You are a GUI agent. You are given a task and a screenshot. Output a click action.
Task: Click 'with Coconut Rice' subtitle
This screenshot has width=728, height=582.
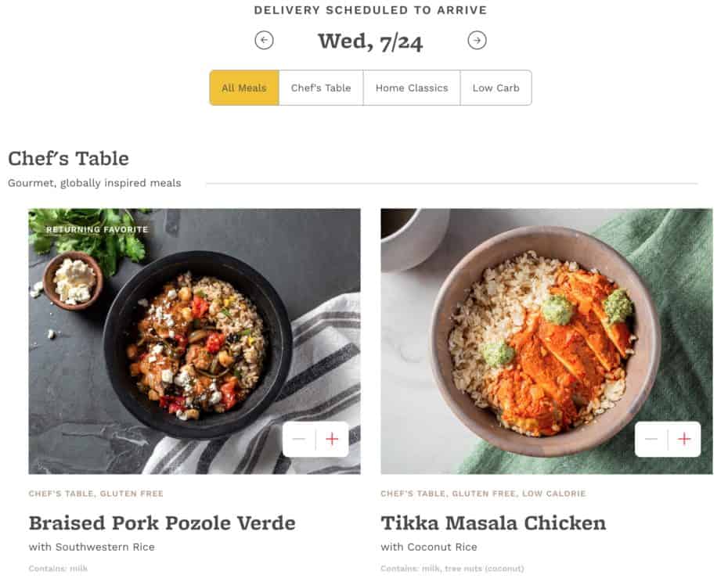429,547
